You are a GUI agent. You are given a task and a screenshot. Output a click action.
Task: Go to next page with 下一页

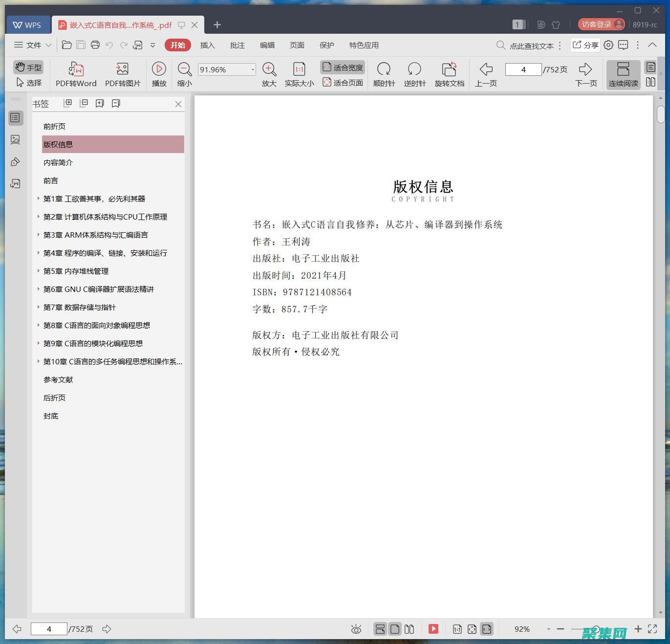coord(585,73)
